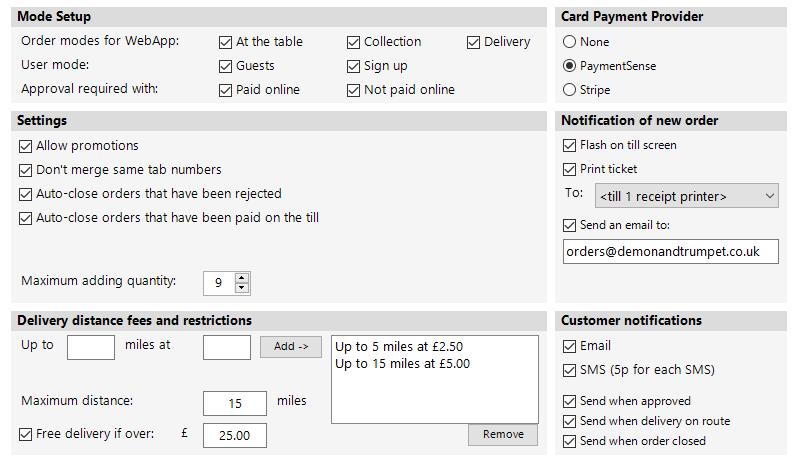The height and width of the screenshot is (466, 798).
Task: Uncheck Print ticket notification option
Action: point(571,169)
